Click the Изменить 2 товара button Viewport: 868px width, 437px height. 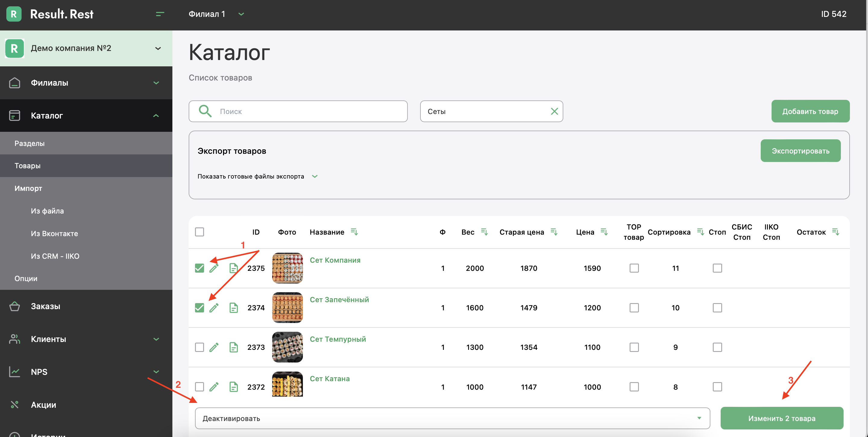(x=782, y=419)
